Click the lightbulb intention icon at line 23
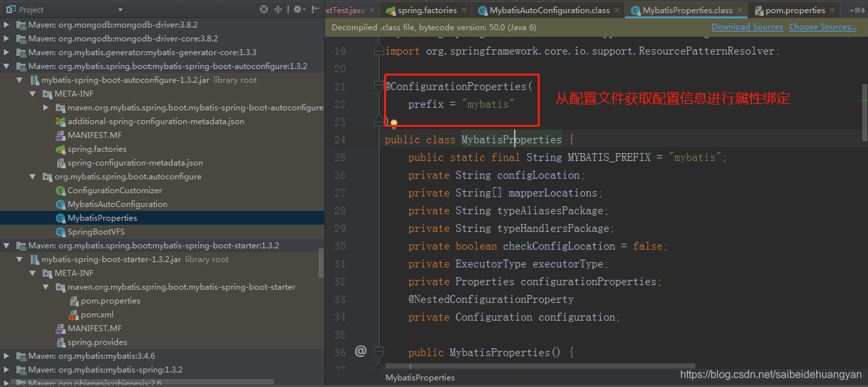 coord(394,123)
